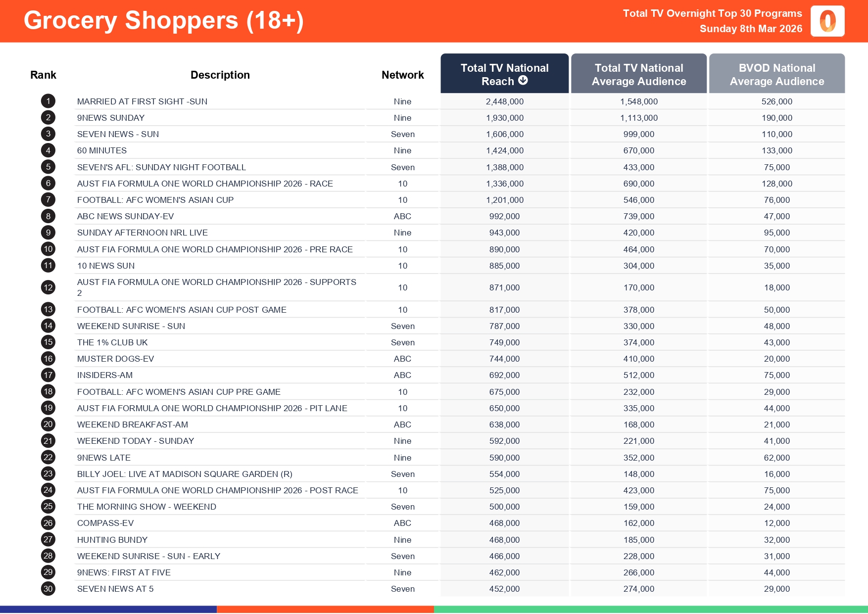Click the rank 12 circle badge

[48, 287]
